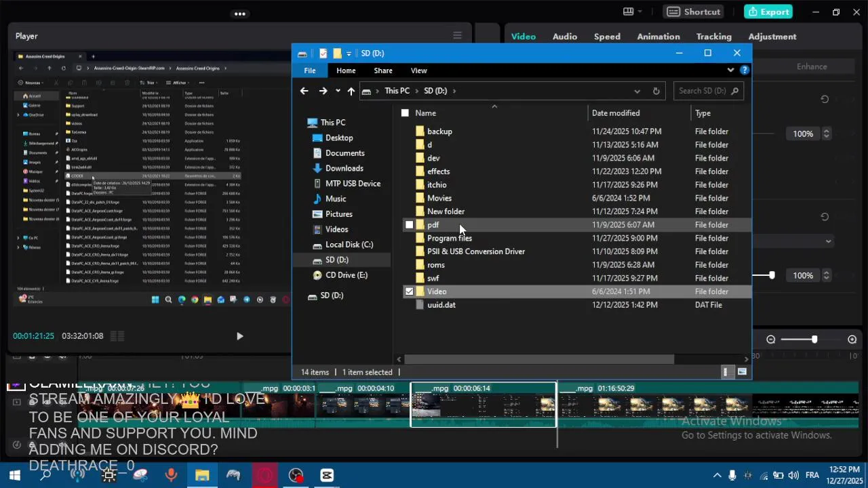Open Explorer help question mark icon
This screenshot has width=868, height=488.
[744, 70]
